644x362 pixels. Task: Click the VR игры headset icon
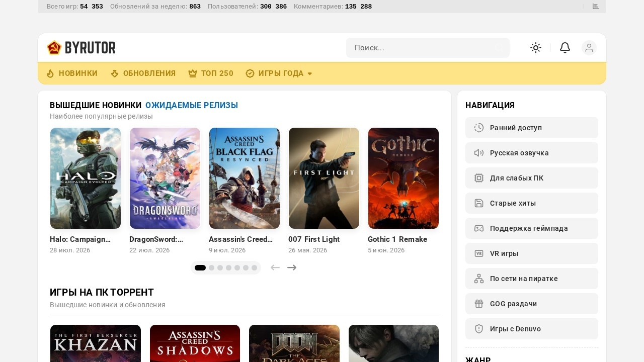click(x=479, y=253)
